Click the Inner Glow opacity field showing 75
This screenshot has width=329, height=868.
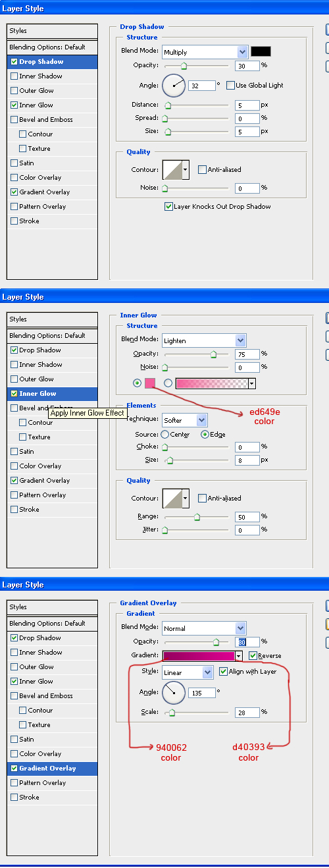point(247,354)
